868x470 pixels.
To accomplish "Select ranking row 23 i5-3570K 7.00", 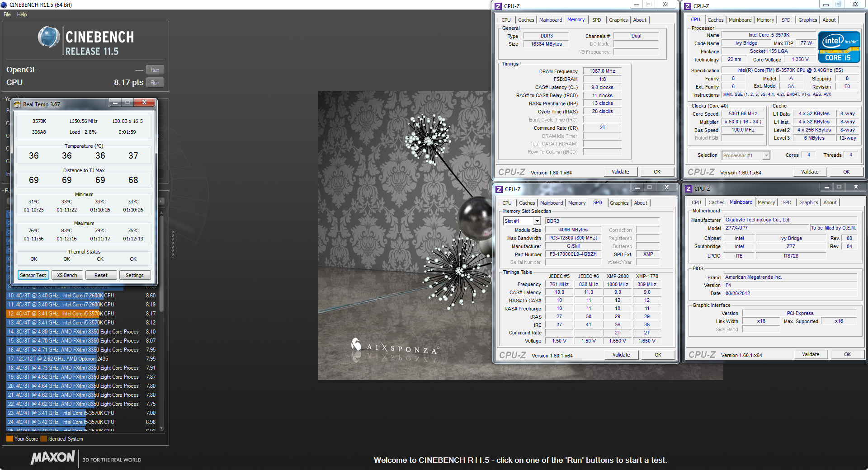I will (81, 413).
